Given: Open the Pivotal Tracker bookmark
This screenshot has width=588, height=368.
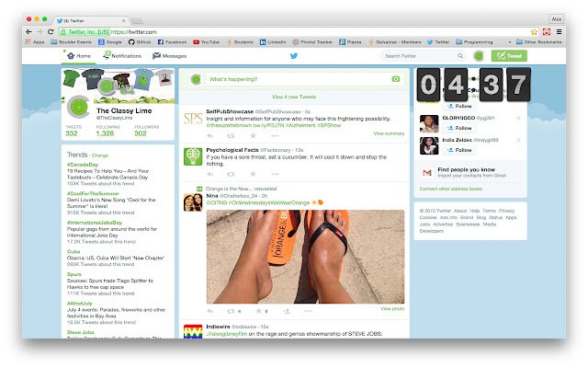Looking at the screenshot, I should (312, 42).
